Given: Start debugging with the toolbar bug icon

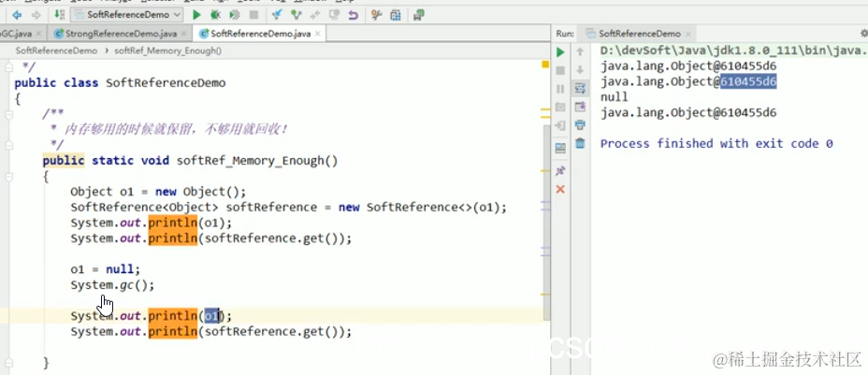Looking at the screenshot, I should pos(216,15).
